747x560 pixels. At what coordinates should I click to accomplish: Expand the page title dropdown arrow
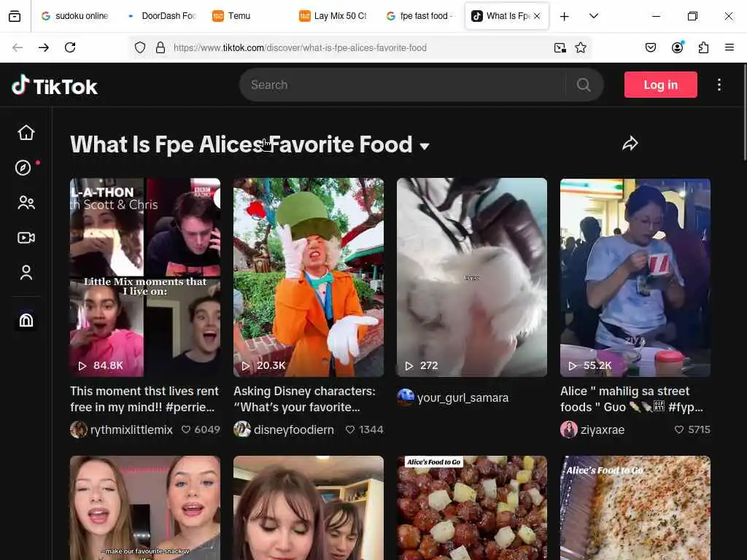click(x=425, y=146)
